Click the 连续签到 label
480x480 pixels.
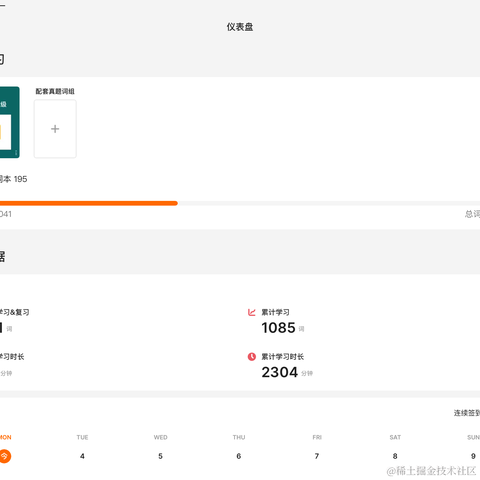click(467, 413)
